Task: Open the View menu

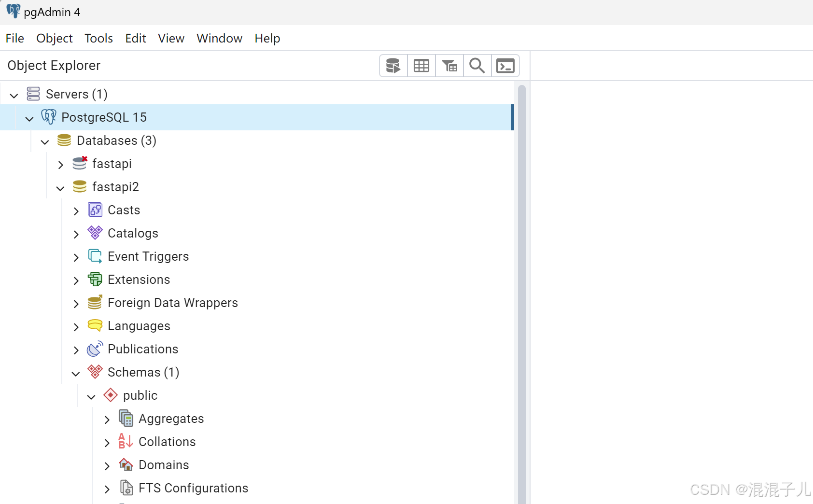Action: [171, 38]
